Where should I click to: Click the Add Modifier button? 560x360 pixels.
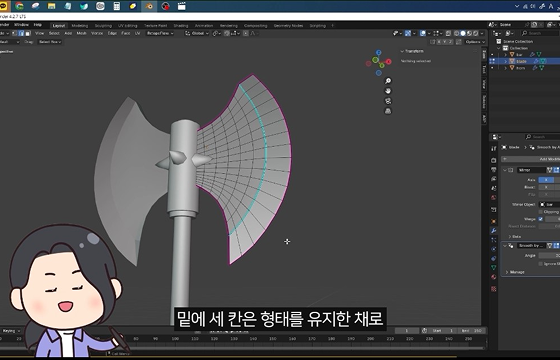531,159
